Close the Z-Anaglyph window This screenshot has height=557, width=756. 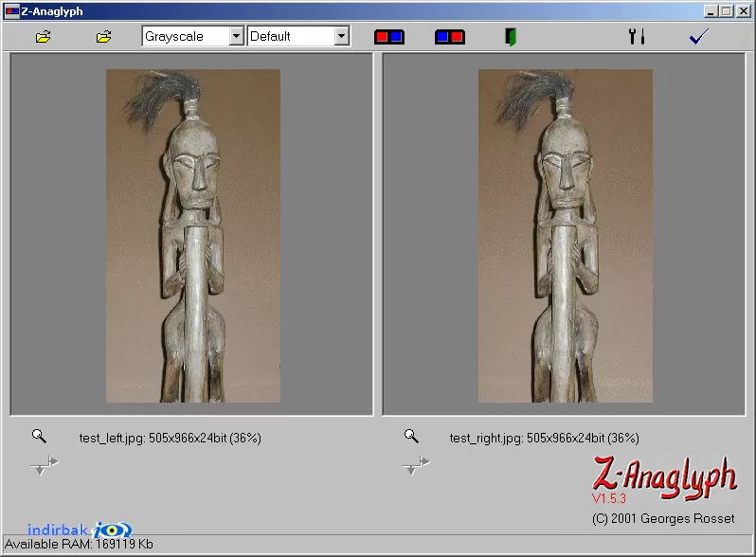coord(743,11)
